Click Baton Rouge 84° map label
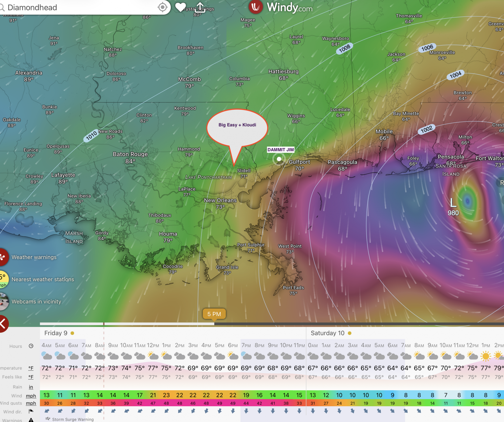The image size is (504, 422). pyautogui.click(x=130, y=157)
